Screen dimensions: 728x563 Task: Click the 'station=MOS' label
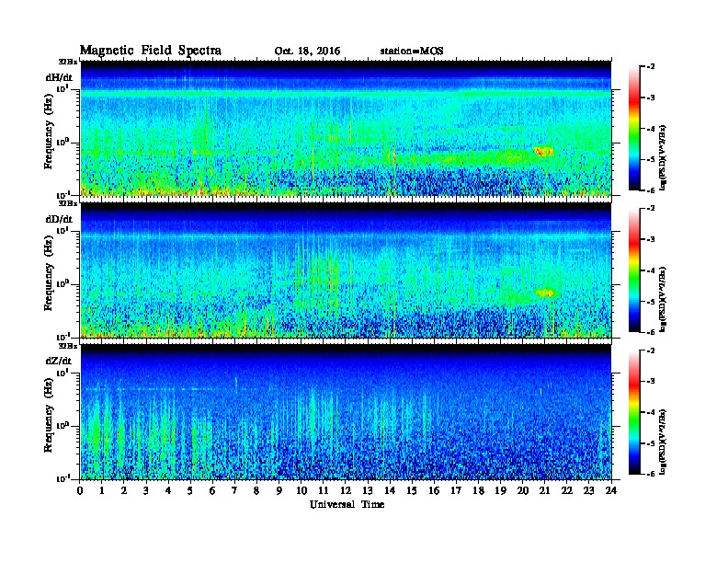pyautogui.click(x=412, y=52)
